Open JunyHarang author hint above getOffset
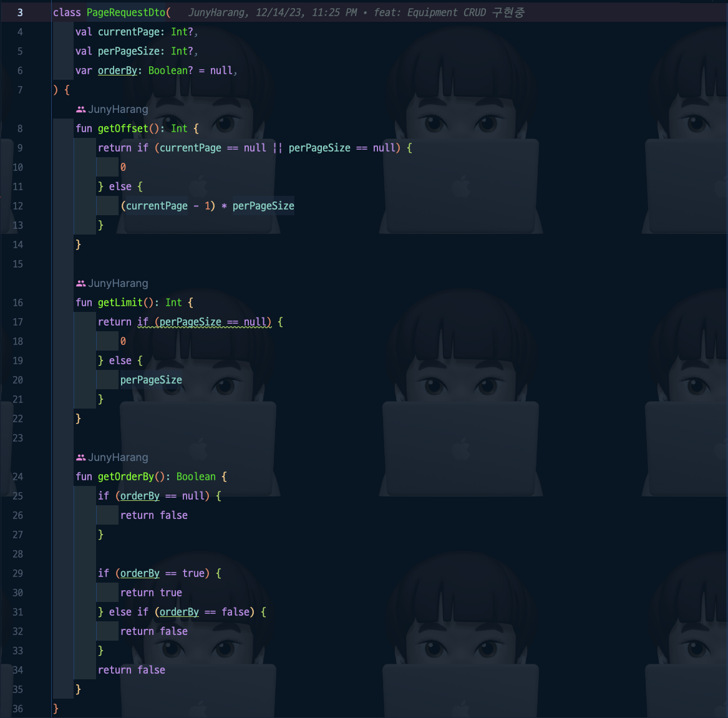The image size is (728, 718). 118,110
